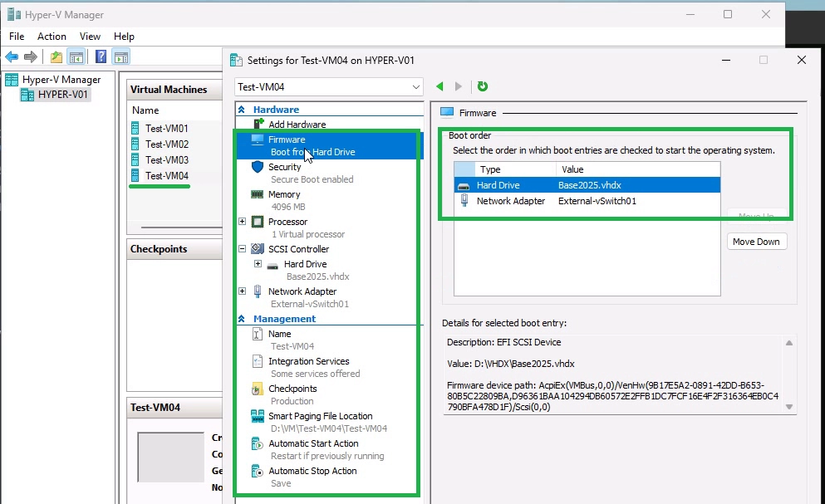Click the Value column header
Screen dimensions: 825x504
638,169
